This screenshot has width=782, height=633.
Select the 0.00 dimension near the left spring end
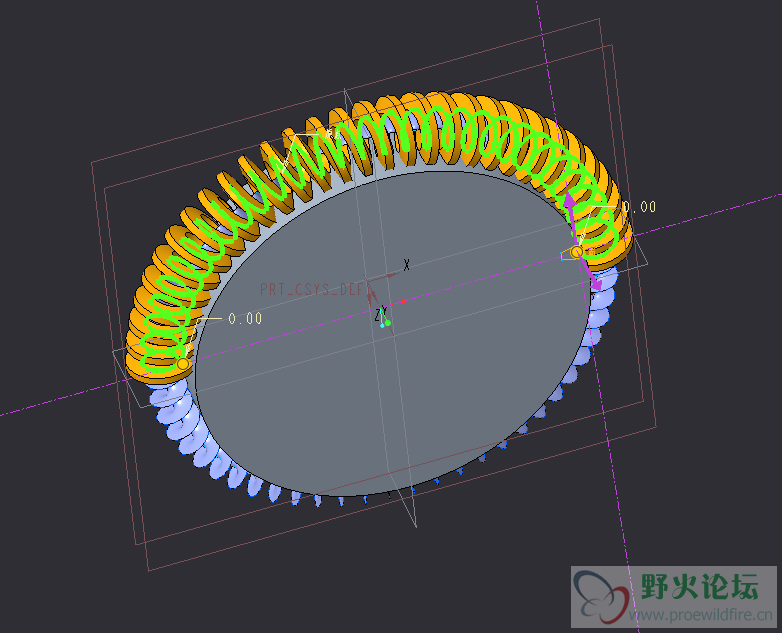pyautogui.click(x=245, y=318)
